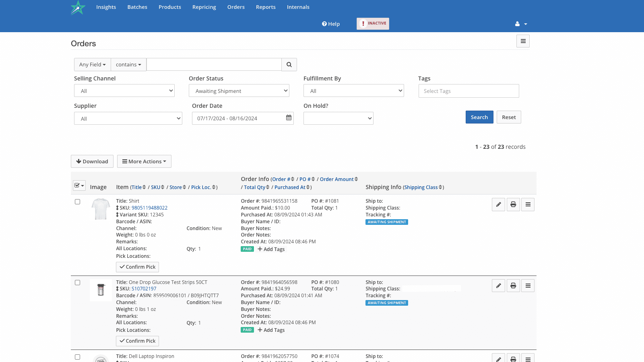
Task: Expand the More Actions dropdown
Action: pos(144,161)
